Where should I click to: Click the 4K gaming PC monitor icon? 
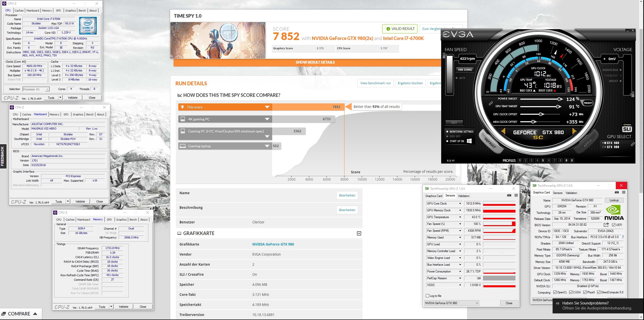(x=183, y=119)
